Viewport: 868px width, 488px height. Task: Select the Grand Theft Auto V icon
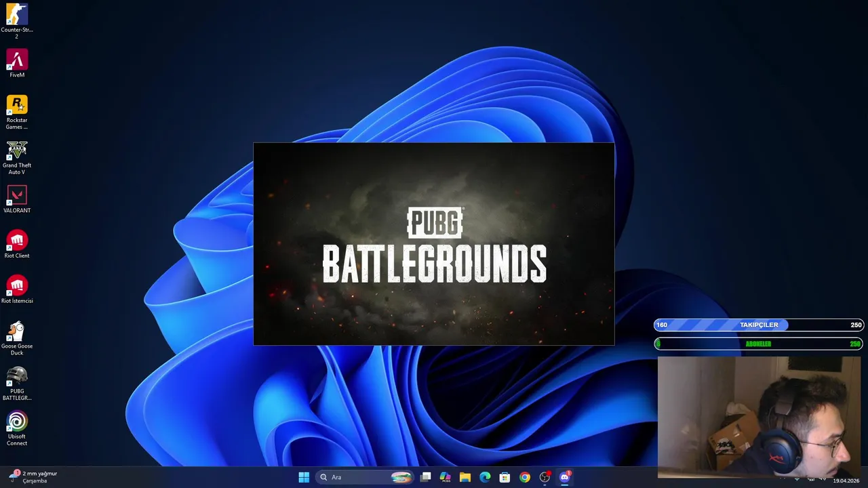pyautogui.click(x=17, y=157)
